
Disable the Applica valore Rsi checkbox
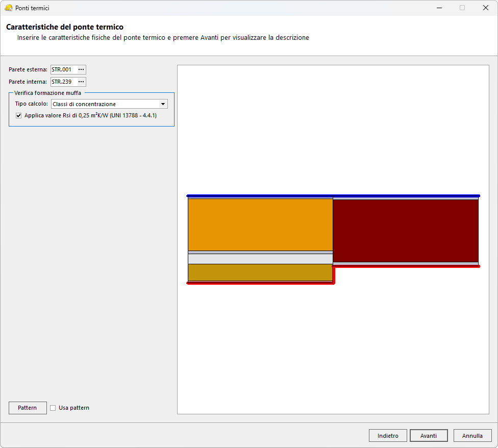tap(19, 116)
